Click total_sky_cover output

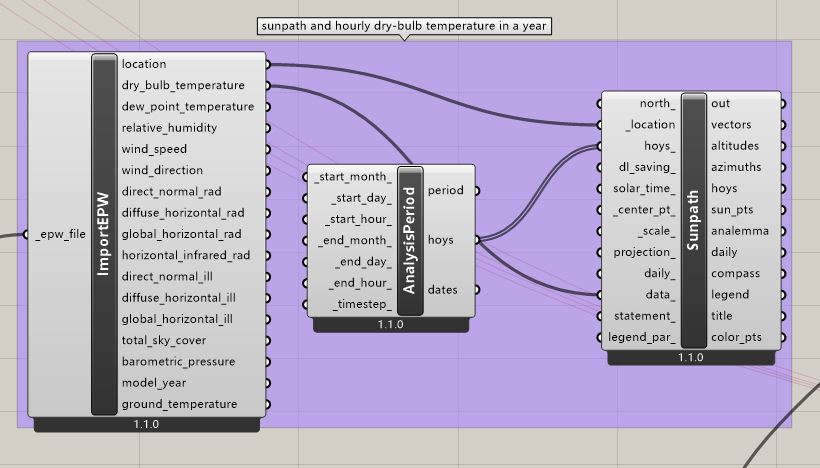pos(164,340)
